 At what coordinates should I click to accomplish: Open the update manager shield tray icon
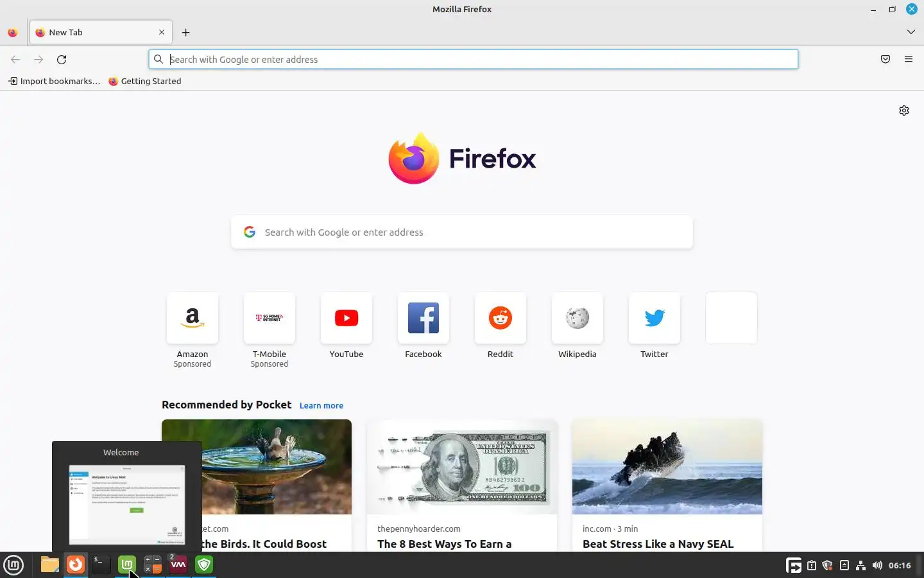click(x=828, y=566)
